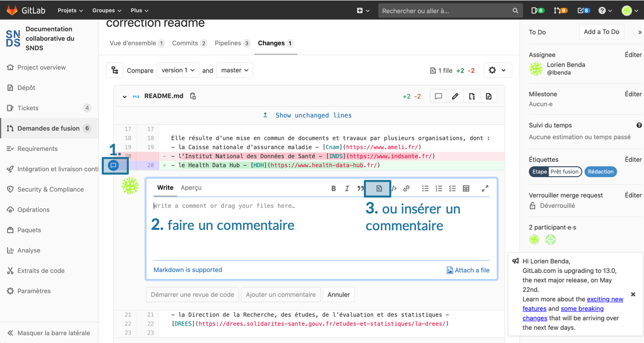Click the add comment icon on line 20
644x343 pixels.
pyautogui.click(x=114, y=165)
